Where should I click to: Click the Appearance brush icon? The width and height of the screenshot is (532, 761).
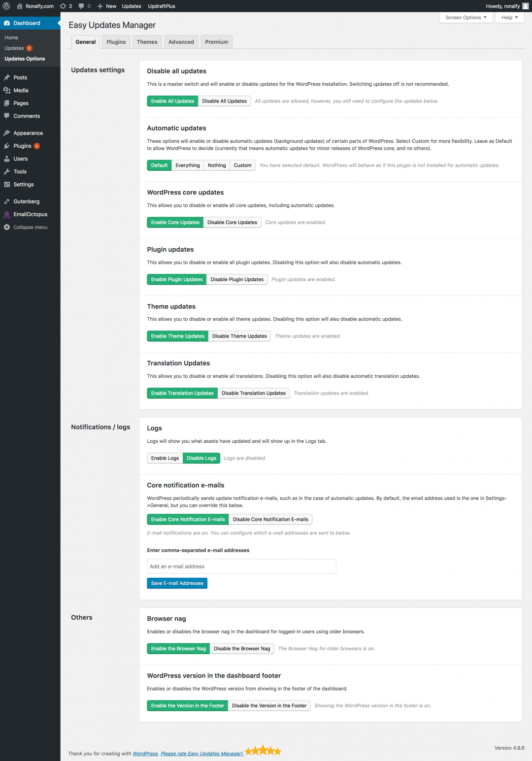coord(8,132)
